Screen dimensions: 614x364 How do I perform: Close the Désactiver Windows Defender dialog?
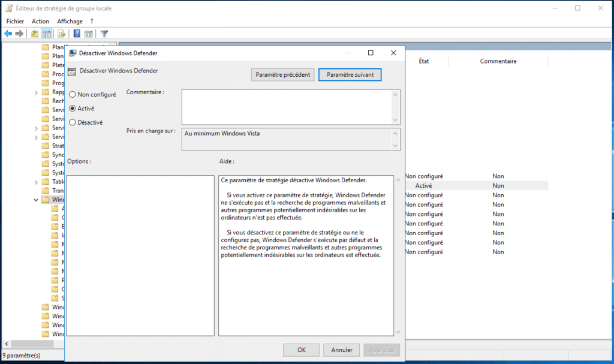(x=393, y=53)
